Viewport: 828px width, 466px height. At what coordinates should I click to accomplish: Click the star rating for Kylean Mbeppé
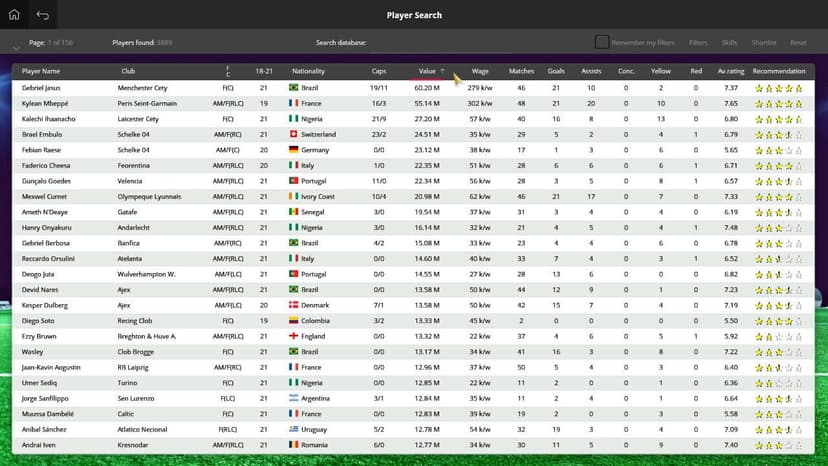779,104
